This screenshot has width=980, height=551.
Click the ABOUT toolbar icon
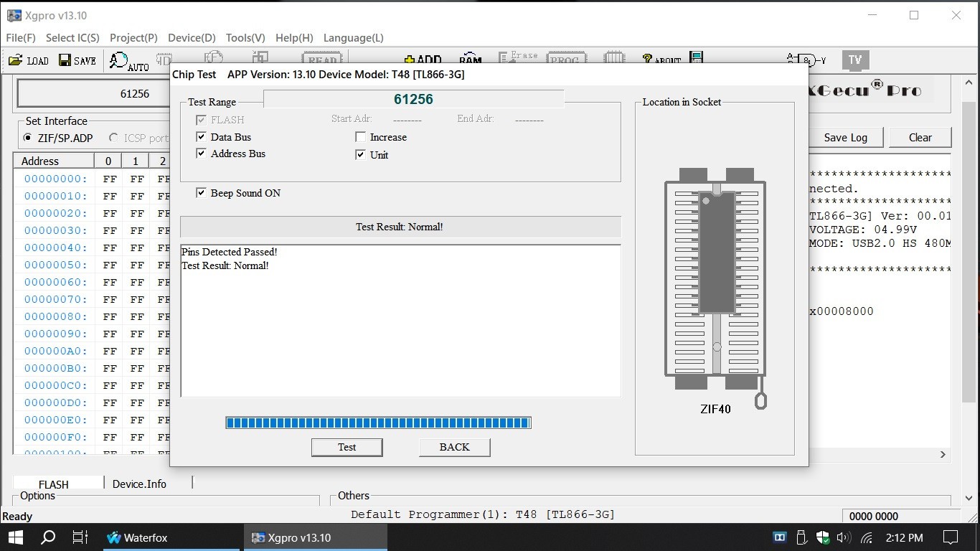click(661, 60)
